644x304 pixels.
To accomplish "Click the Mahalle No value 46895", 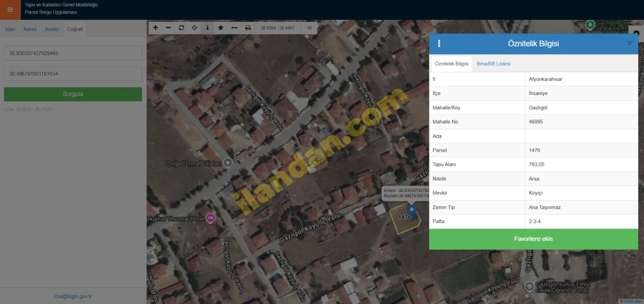I will coord(582,122).
